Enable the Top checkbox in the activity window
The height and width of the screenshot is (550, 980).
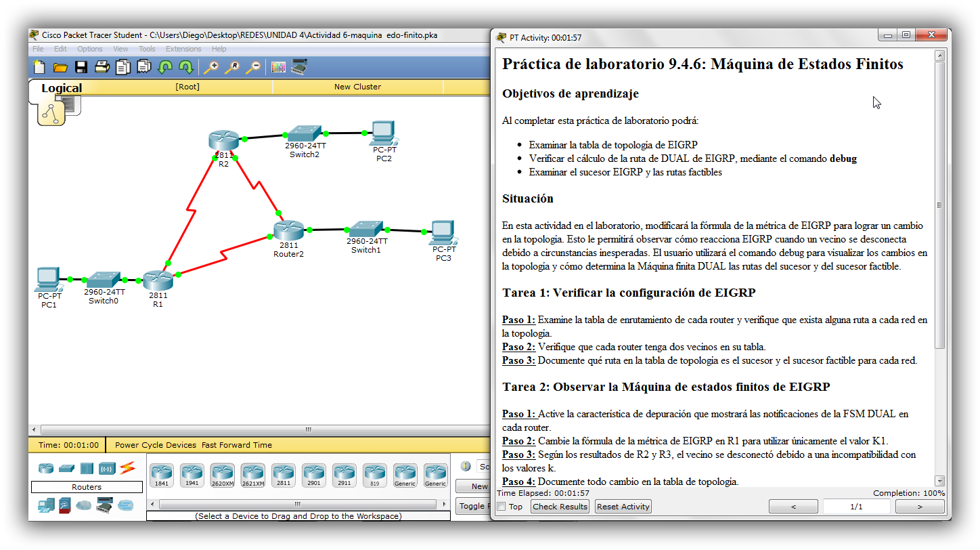pyautogui.click(x=501, y=506)
